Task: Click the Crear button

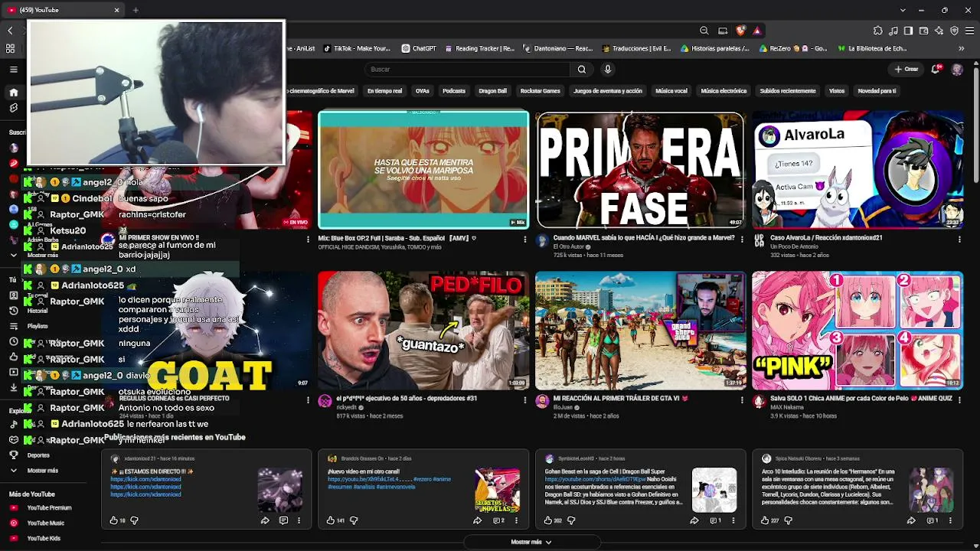Action: coord(906,70)
